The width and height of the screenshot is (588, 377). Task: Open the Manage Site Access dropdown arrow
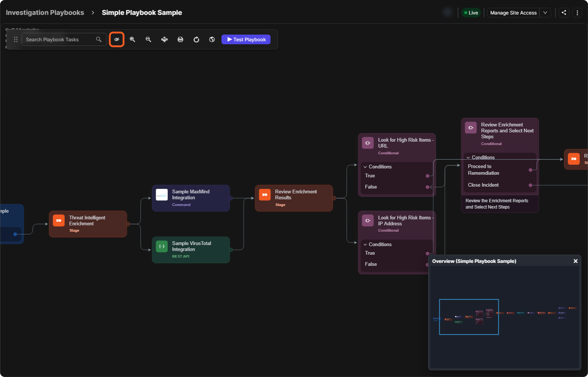pos(545,13)
